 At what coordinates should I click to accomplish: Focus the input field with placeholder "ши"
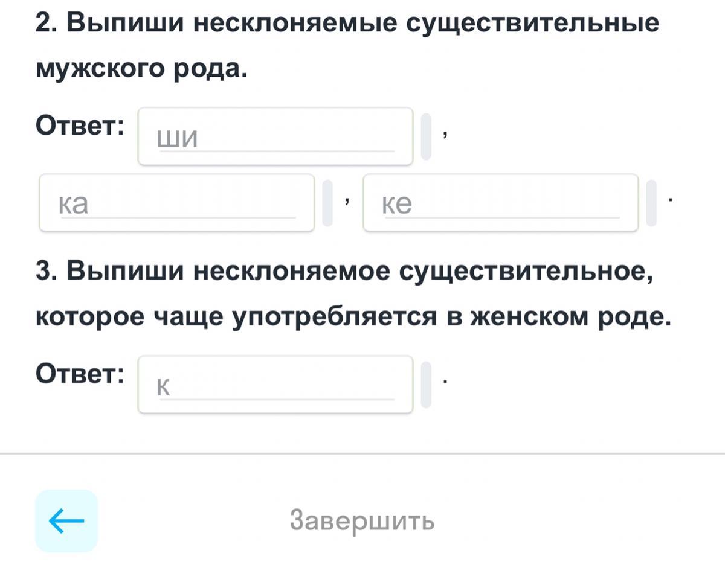pos(275,136)
